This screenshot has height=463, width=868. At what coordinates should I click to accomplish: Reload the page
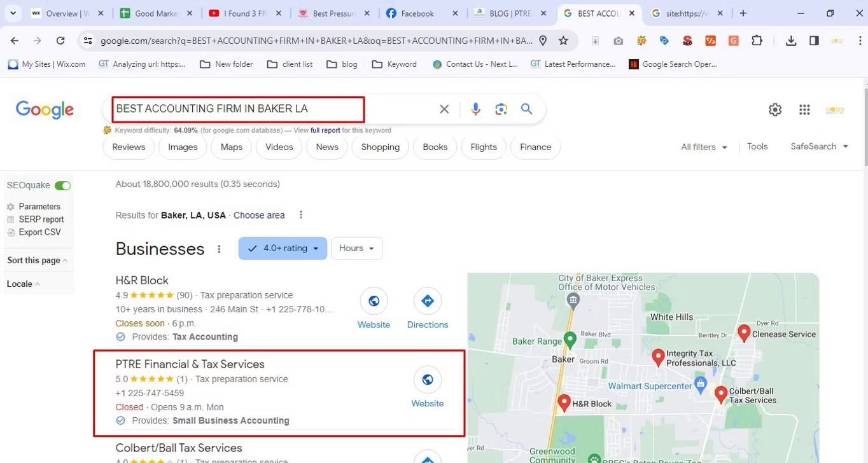tap(60, 41)
